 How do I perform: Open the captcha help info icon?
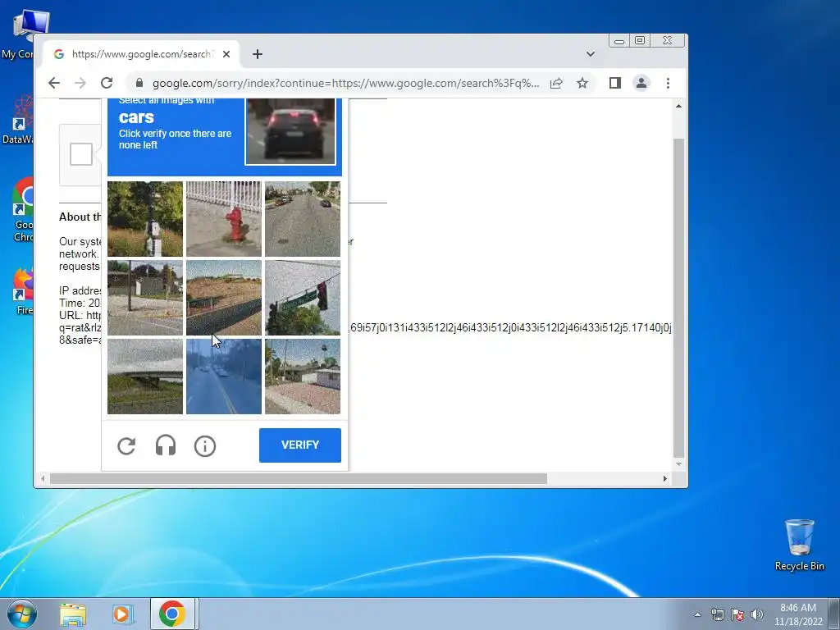[x=204, y=445]
